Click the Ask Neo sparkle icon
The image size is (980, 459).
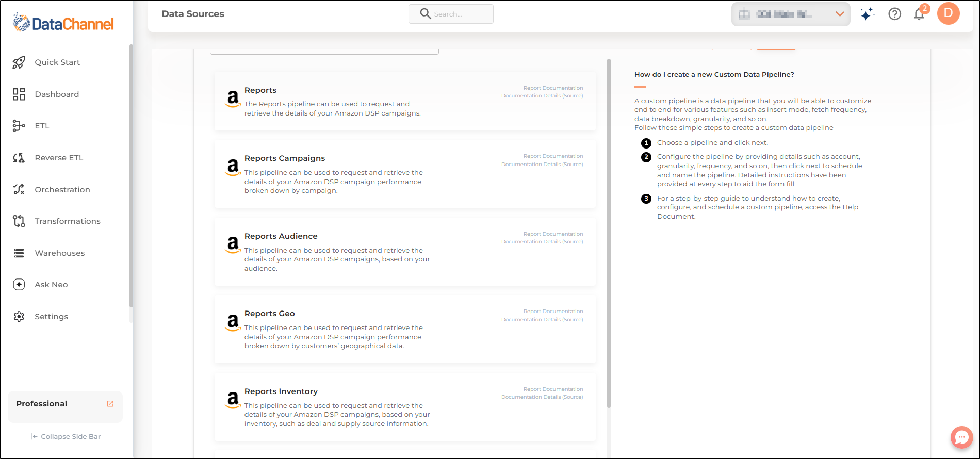coord(19,285)
